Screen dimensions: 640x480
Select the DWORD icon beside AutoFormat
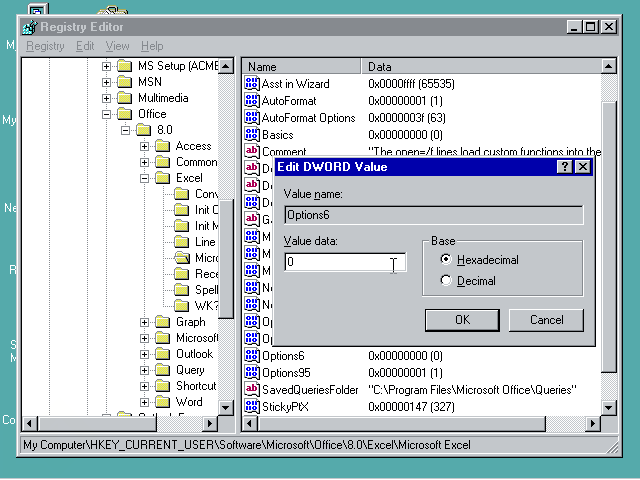pos(252,100)
